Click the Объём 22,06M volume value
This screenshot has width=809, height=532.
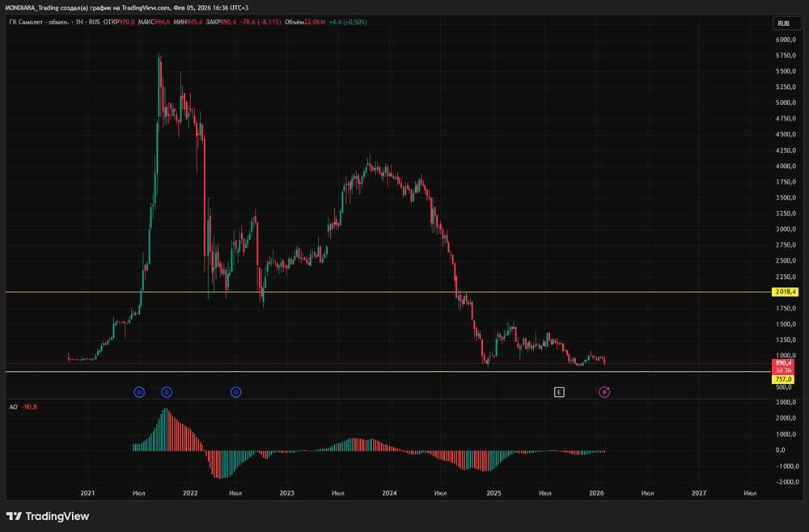[x=305, y=22]
